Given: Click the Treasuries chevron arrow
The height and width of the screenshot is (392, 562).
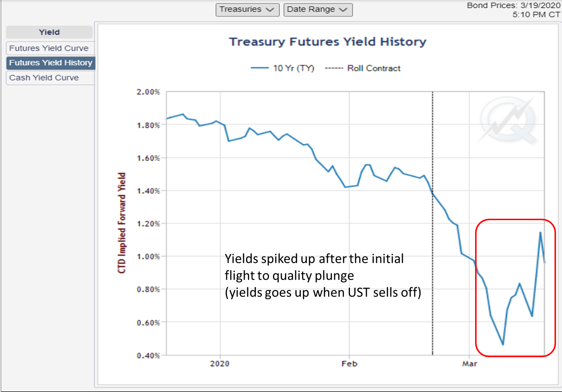Looking at the screenshot, I should tap(270, 10).
